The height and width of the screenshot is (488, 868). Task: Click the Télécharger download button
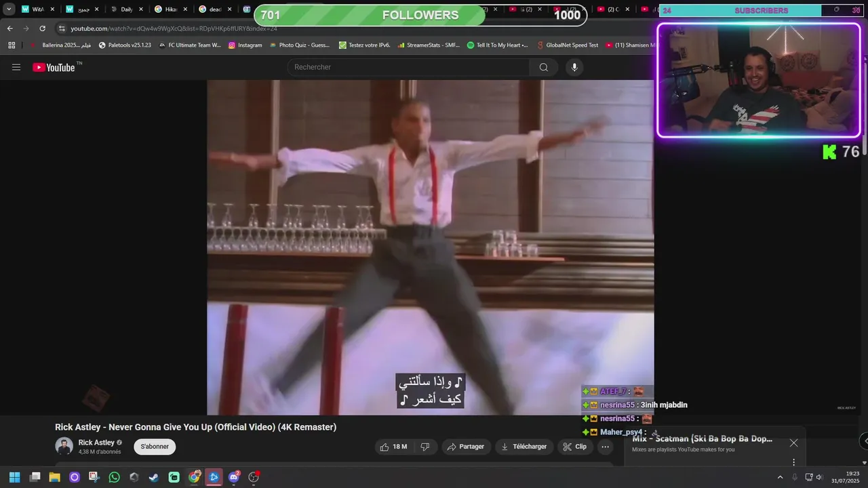tap(524, 447)
